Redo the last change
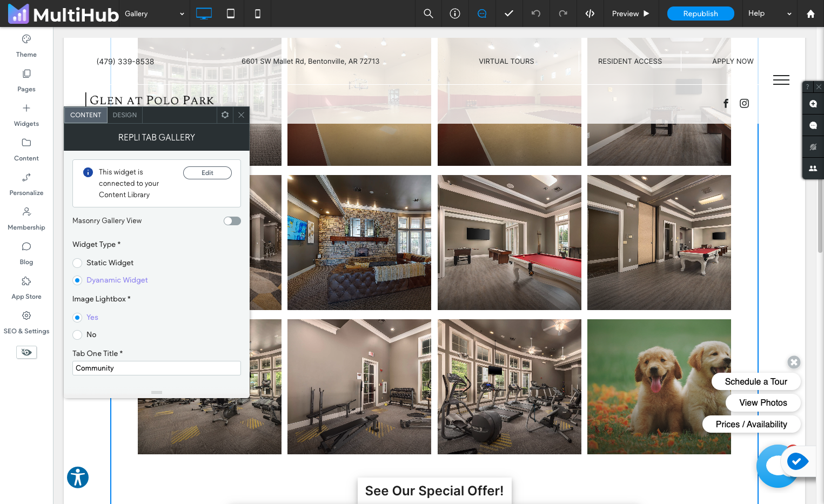Screen dimensions: 824x504 pyautogui.click(x=563, y=14)
